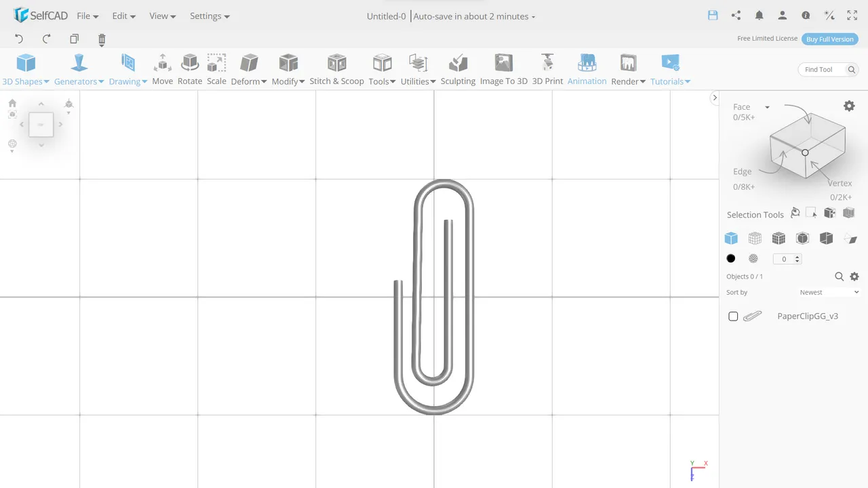Click the Copy object icon

point(75,39)
